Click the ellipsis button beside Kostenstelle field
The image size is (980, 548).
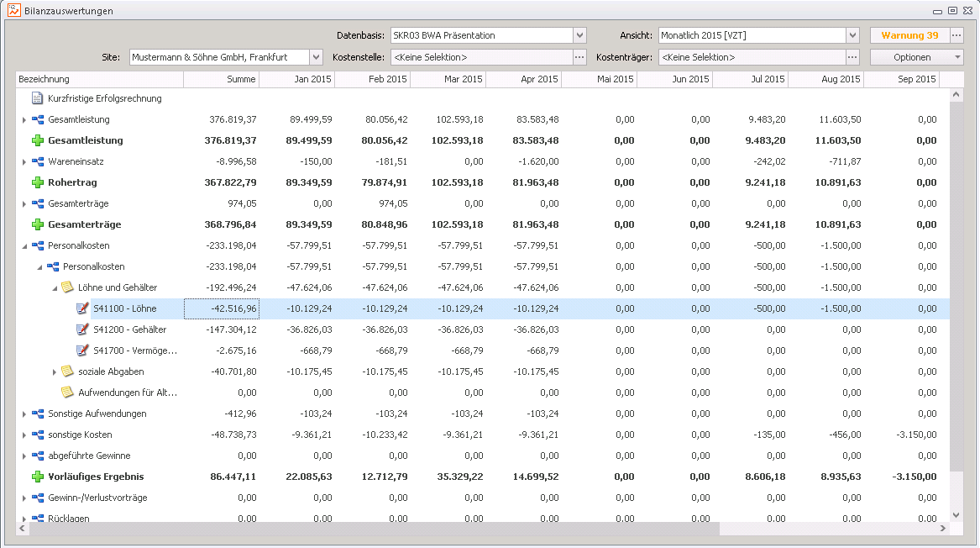(x=579, y=57)
